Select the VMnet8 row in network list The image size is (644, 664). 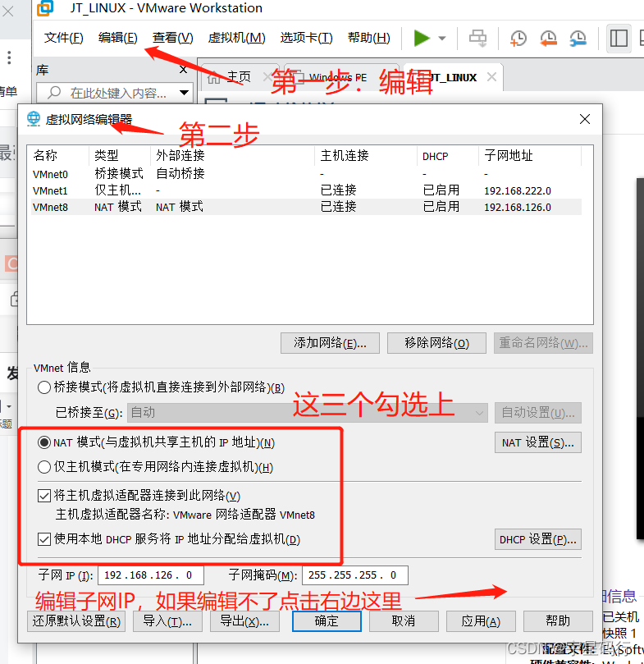[x=306, y=207]
